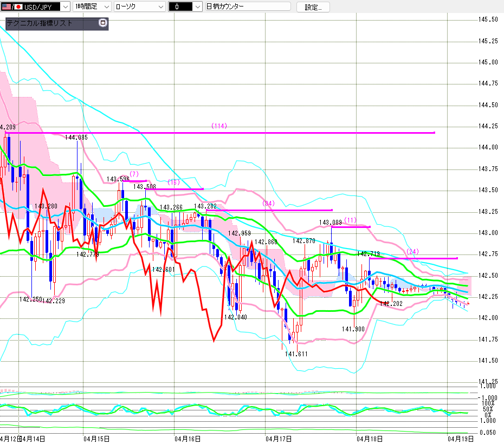This screenshot has width=504, height=444.
Task: Click the (34) day counter label
Action: click(x=268, y=203)
